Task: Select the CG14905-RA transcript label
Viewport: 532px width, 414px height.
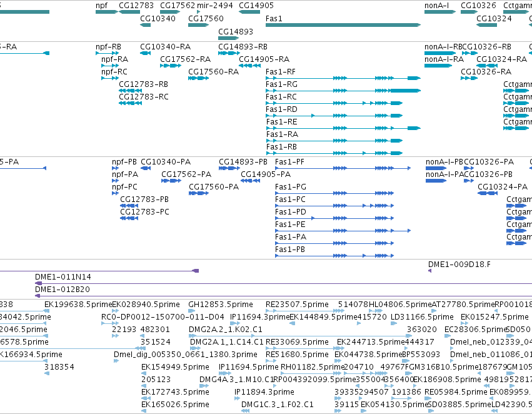Action: (264, 59)
